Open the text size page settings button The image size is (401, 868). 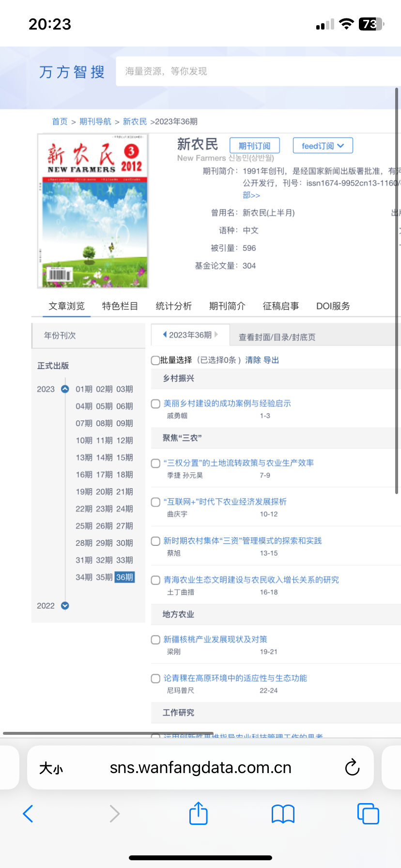pyautogui.click(x=51, y=768)
